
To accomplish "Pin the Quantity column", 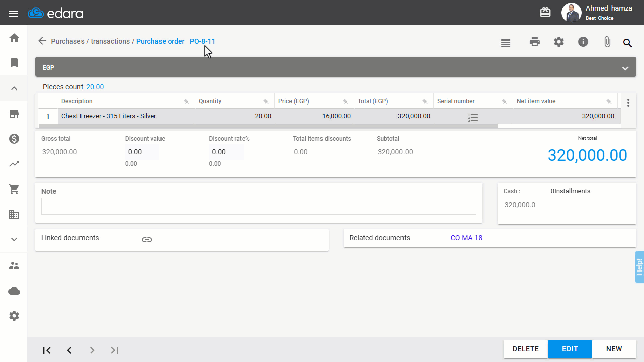I will 266,102.
